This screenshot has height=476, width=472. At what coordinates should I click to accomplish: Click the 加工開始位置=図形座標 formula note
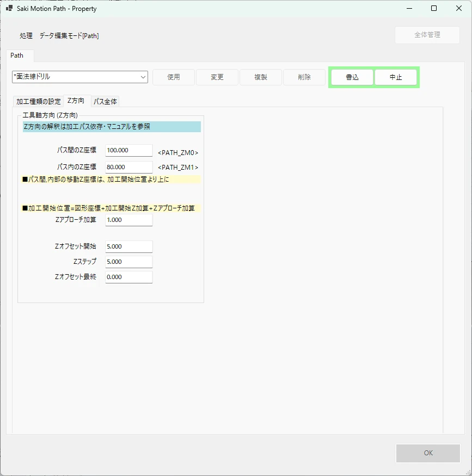point(111,208)
